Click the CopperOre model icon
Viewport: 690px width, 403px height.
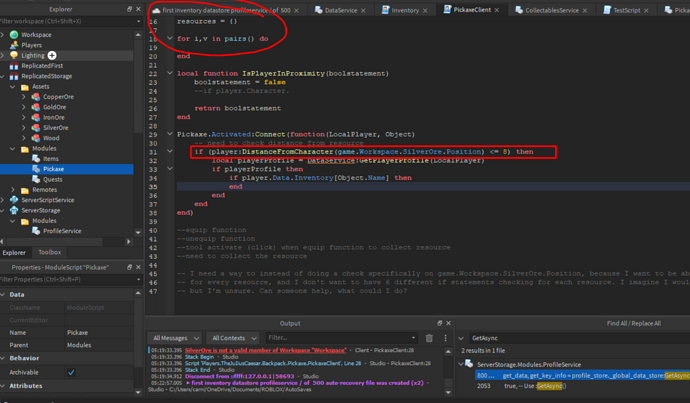36,97
